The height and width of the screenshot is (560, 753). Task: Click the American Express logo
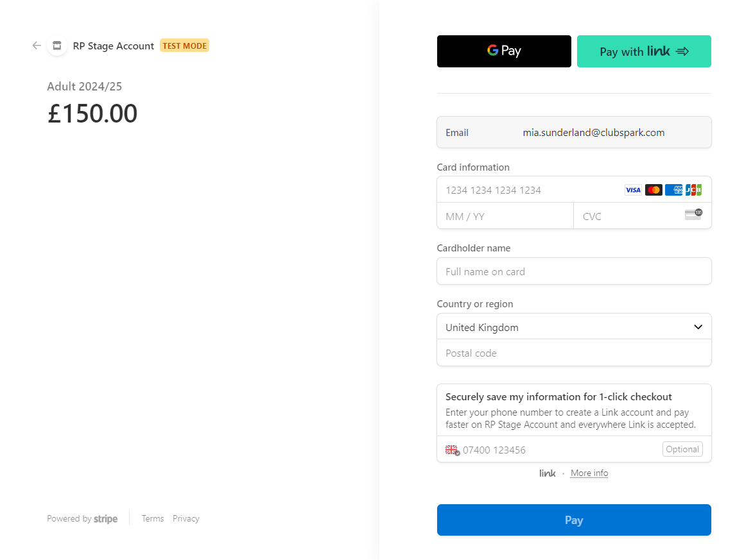pos(674,190)
